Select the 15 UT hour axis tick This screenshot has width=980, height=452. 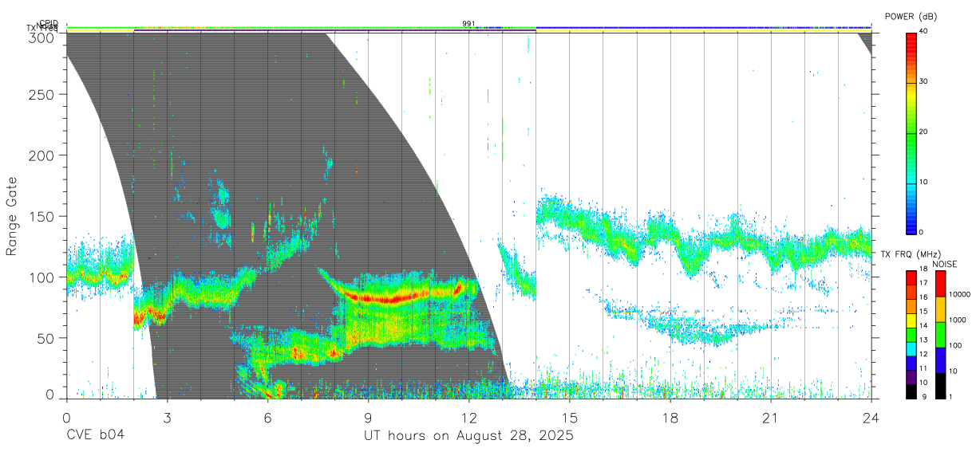click(570, 417)
